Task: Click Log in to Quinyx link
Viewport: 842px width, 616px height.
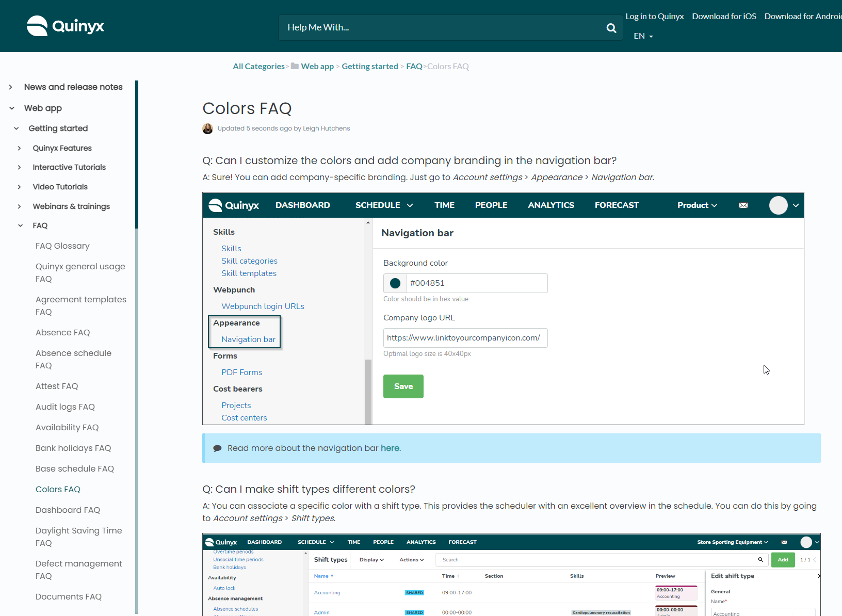Action: pos(654,17)
